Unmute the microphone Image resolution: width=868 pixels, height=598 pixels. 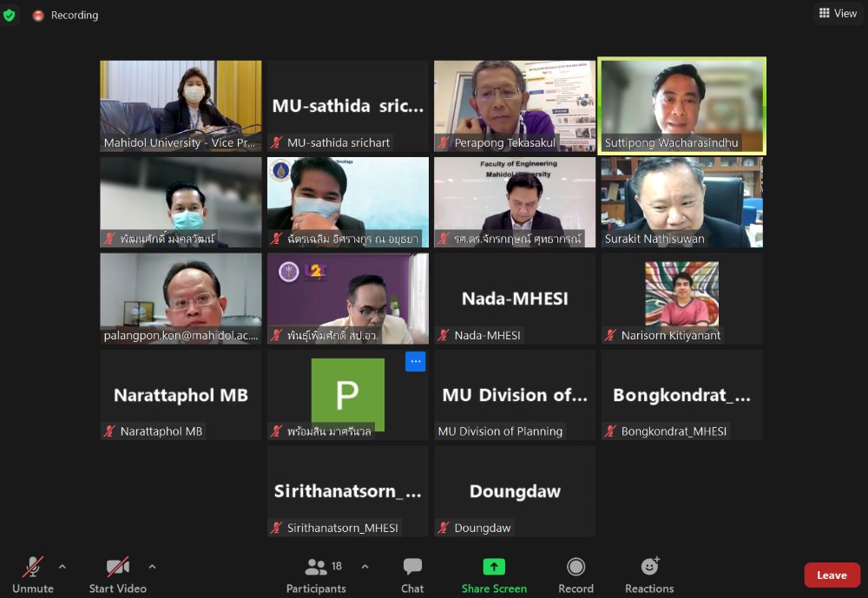click(33, 573)
